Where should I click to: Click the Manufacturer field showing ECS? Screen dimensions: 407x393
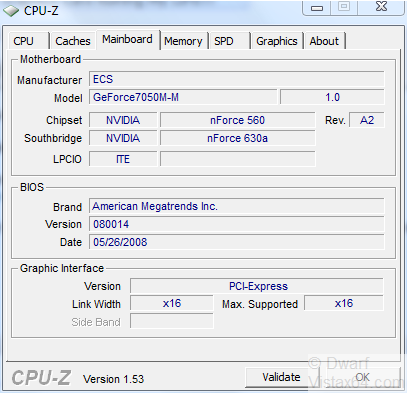pyautogui.click(x=237, y=79)
